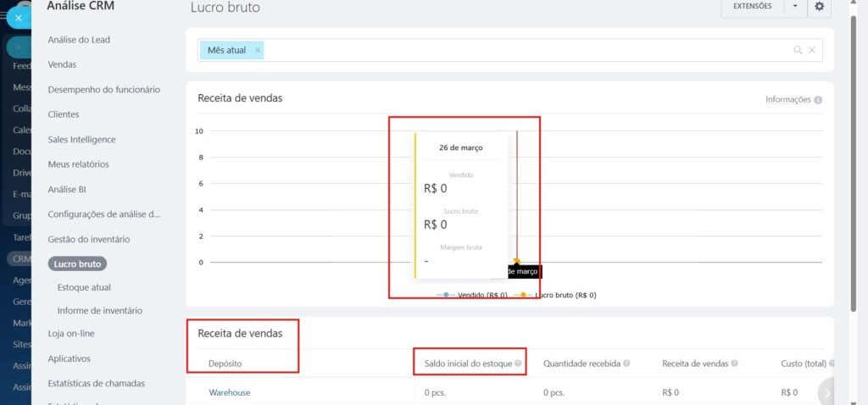Viewport: 868px width, 405px height.
Task: Click the page vertical scrollbar
Action: point(853,164)
